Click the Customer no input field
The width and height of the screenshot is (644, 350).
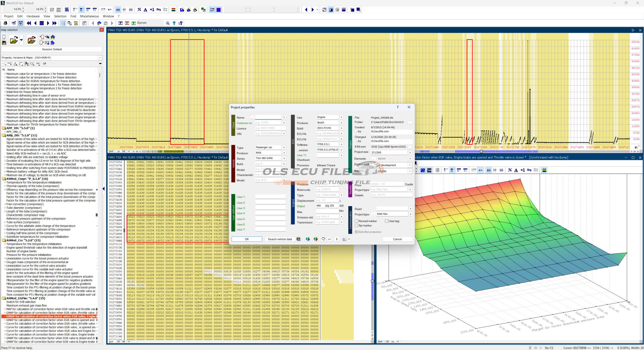click(x=268, y=123)
